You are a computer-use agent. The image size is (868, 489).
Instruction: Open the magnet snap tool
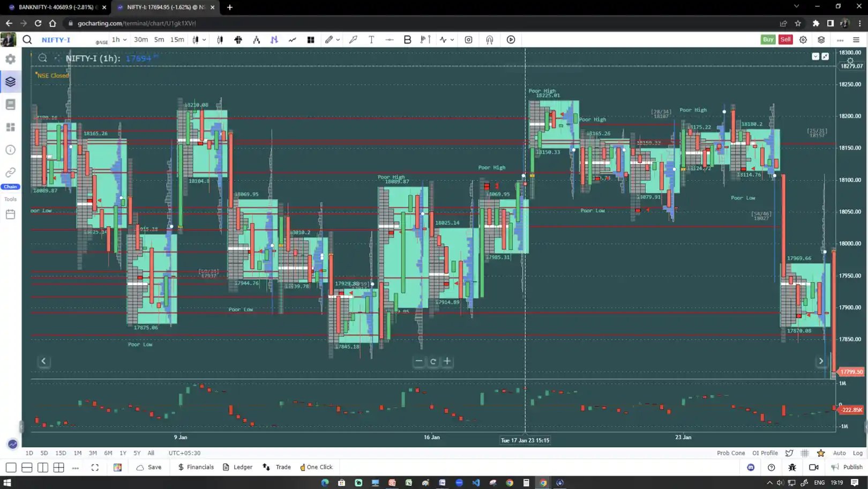click(x=489, y=39)
